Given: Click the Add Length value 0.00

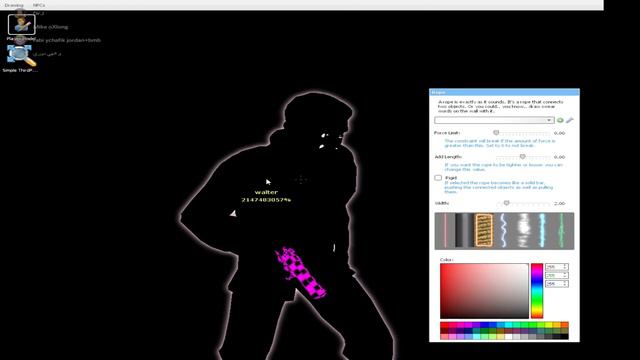Looking at the screenshot, I should 560,157.
